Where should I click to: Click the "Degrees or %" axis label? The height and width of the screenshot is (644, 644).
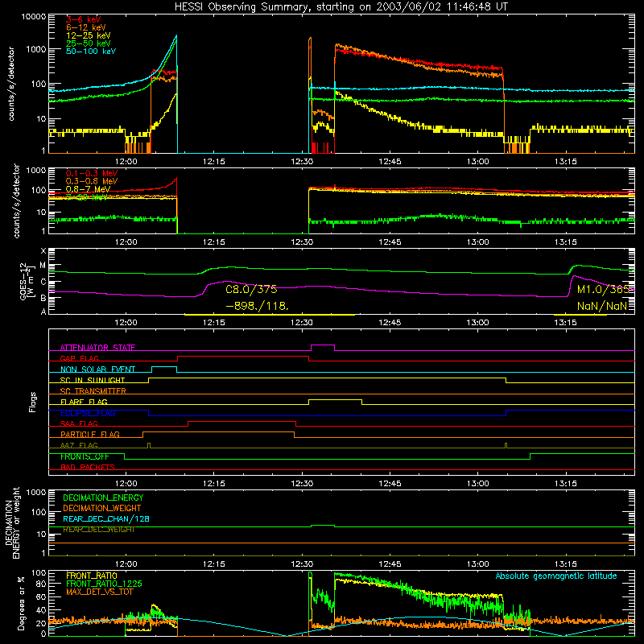pyautogui.click(x=21, y=603)
